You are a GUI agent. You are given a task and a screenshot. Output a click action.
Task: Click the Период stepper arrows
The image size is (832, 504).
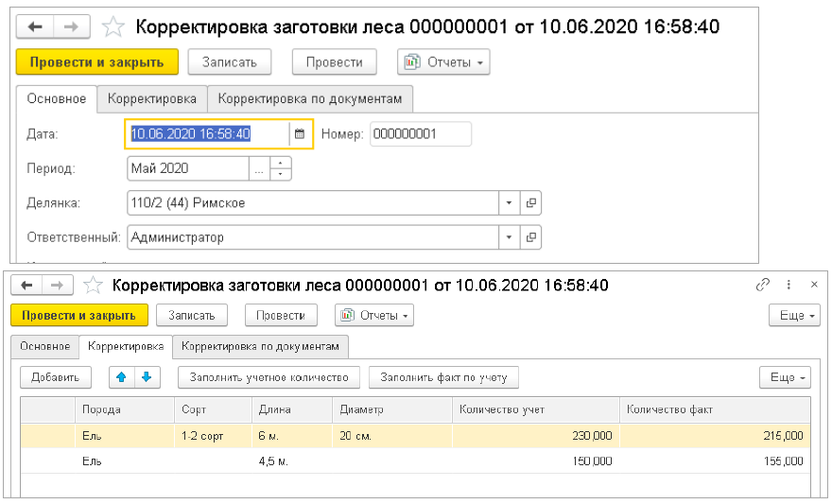coord(281,168)
